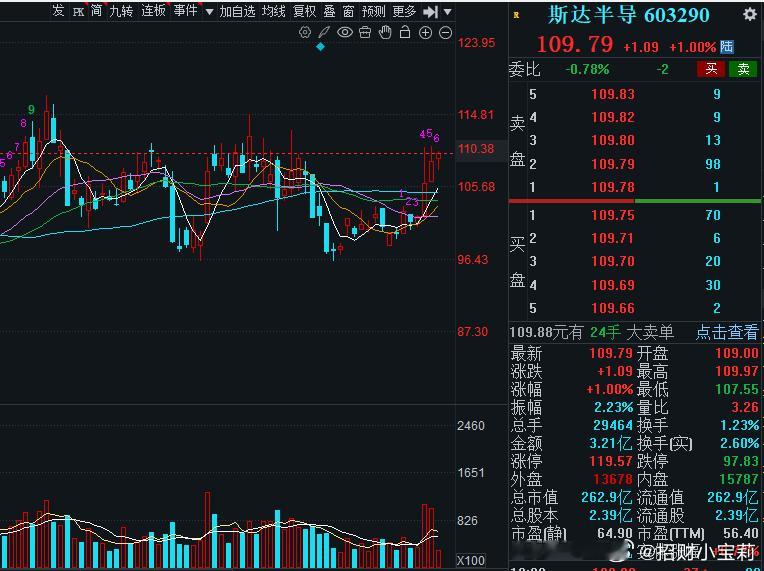764x571 pixels.
Task: Click the green 卖 sell button
Action: point(743,69)
